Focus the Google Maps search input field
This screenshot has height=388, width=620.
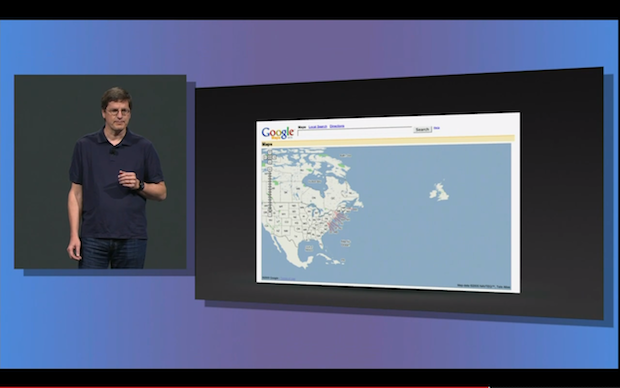point(355,132)
